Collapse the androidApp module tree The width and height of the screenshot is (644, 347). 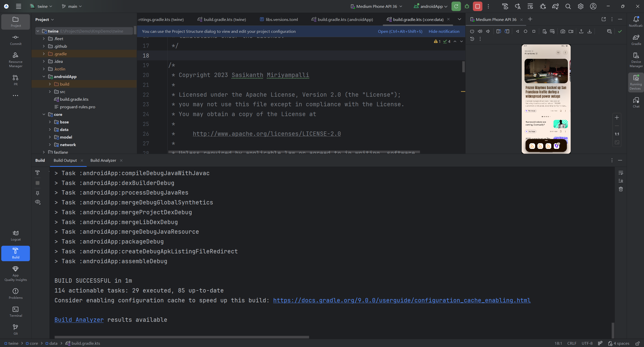pyautogui.click(x=44, y=76)
